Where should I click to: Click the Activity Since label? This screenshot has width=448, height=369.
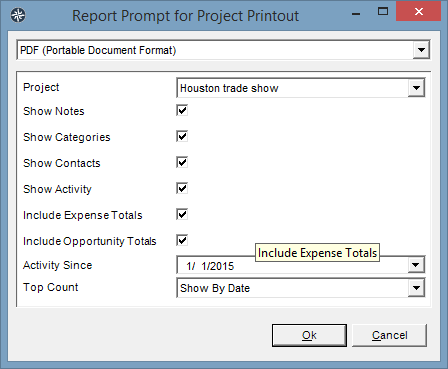[58, 265]
